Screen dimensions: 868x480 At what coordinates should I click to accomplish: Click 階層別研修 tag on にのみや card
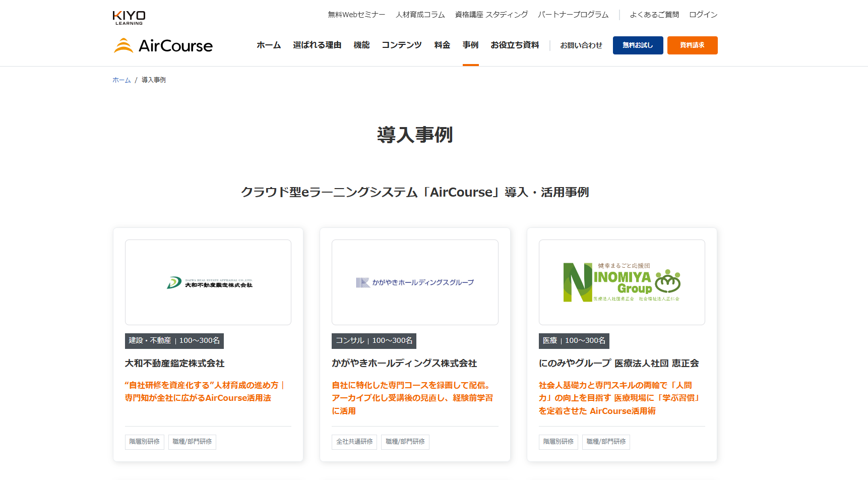click(x=559, y=442)
